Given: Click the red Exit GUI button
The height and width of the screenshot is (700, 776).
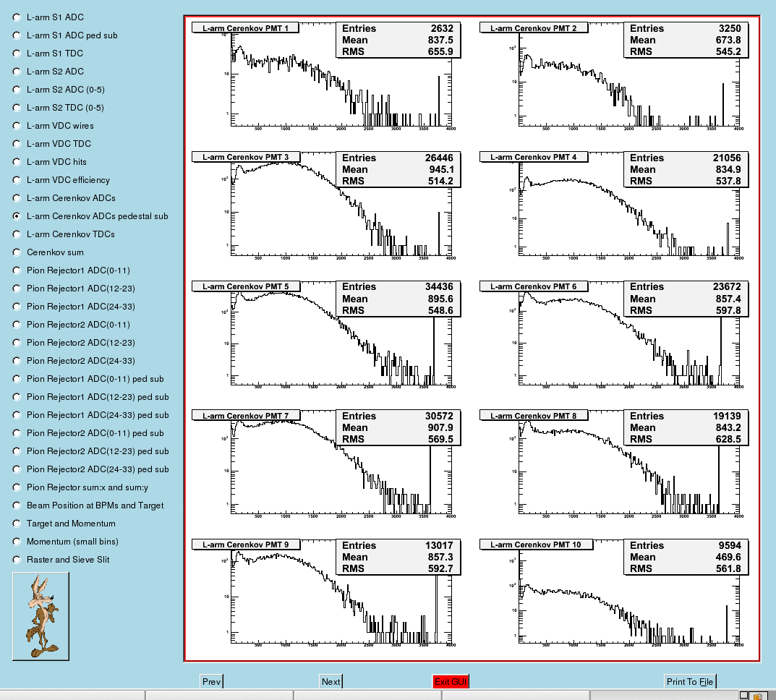Looking at the screenshot, I should point(451,682).
